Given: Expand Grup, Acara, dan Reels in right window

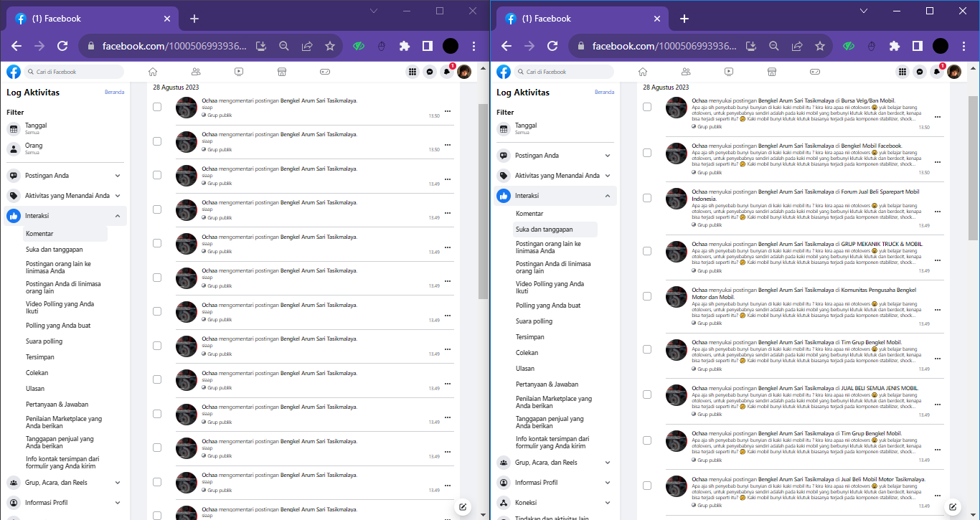Looking at the screenshot, I should point(555,463).
